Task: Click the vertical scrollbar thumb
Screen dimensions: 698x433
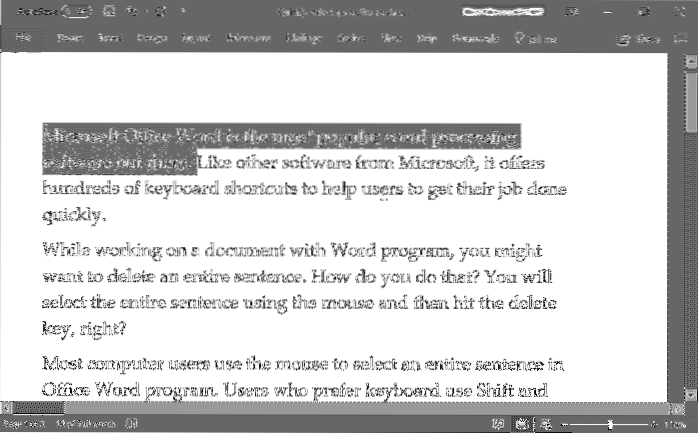Action: click(x=692, y=102)
